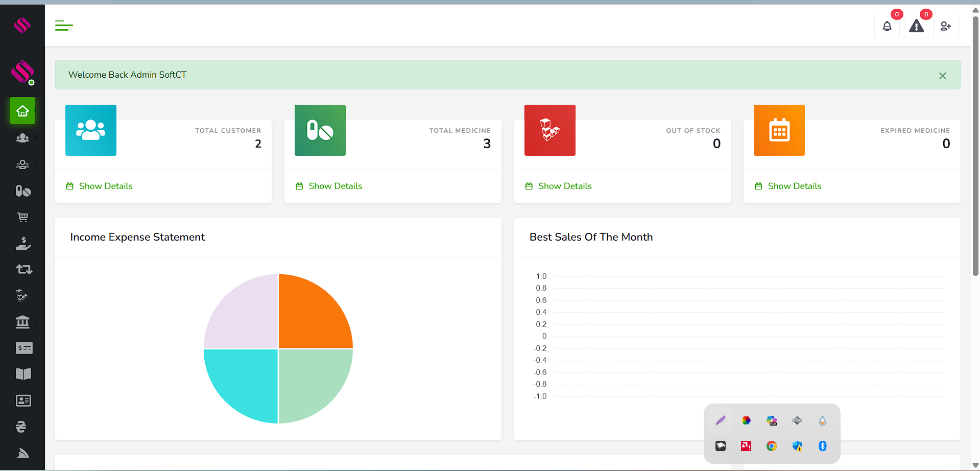The width and height of the screenshot is (980, 471).
Task: Open the bell notifications icon
Action: tap(887, 26)
